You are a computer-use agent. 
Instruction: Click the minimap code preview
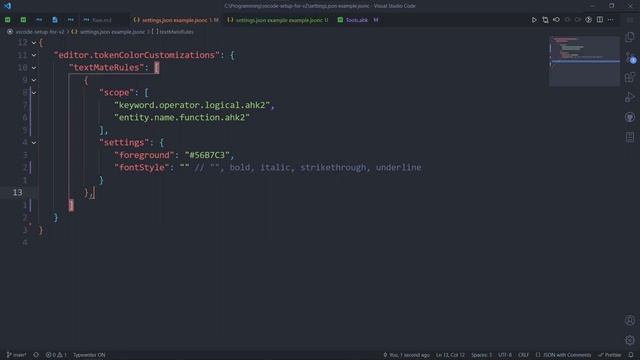[584, 61]
